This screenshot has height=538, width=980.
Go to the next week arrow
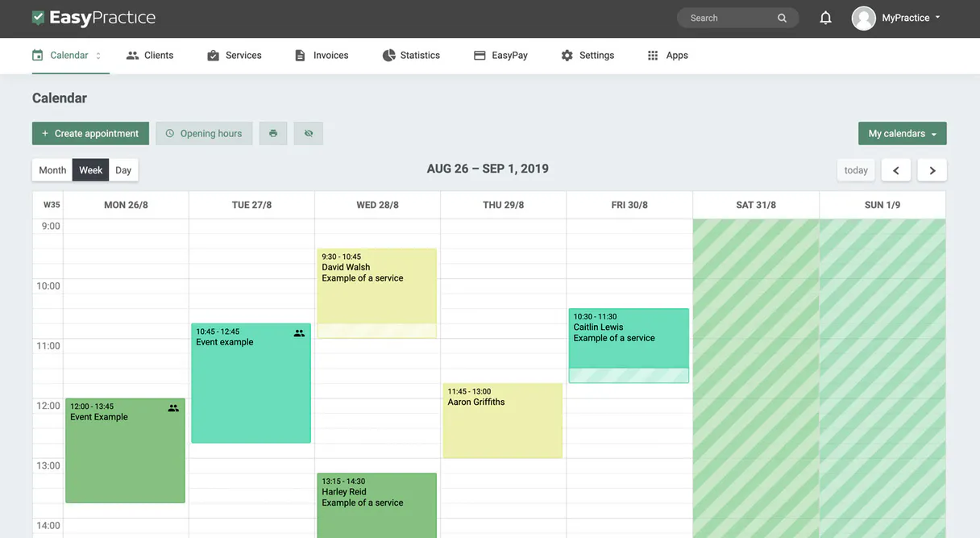coord(932,170)
